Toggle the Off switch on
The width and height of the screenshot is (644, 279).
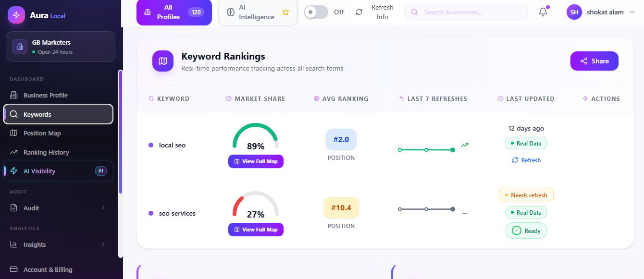tap(316, 12)
